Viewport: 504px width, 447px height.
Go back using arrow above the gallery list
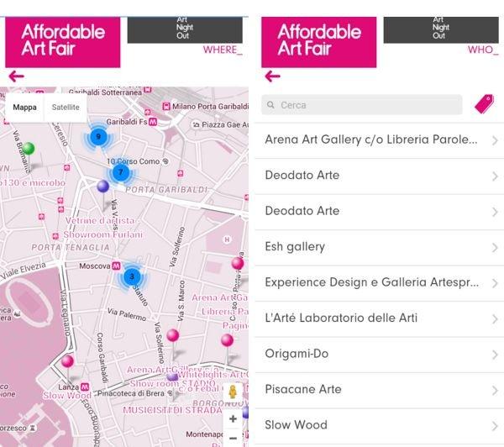[272, 76]
